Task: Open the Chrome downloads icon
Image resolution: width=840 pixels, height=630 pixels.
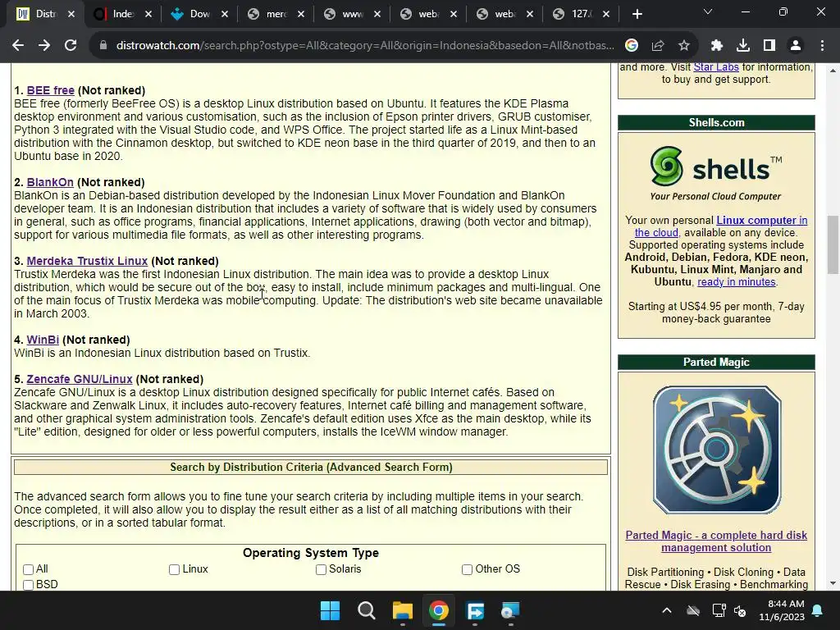Action: (743, 46)
